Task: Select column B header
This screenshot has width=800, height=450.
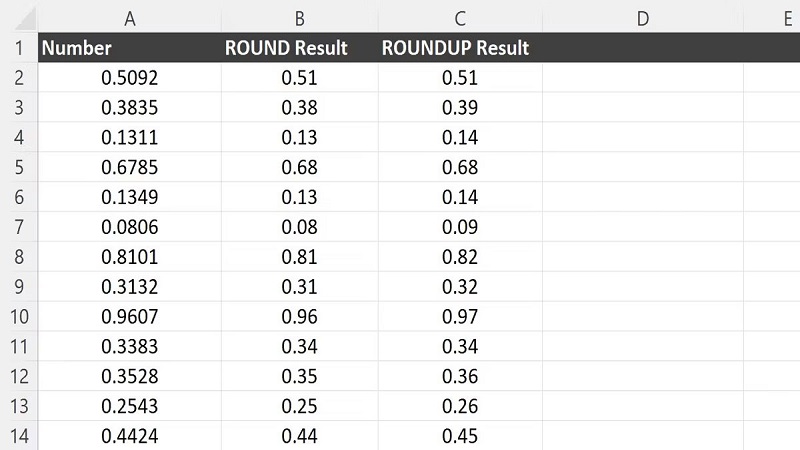Action: [x=299, y=17]
